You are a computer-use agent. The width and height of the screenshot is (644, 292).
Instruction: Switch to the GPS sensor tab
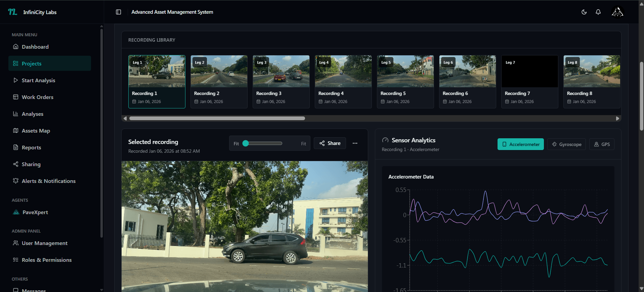coord(602,144)
